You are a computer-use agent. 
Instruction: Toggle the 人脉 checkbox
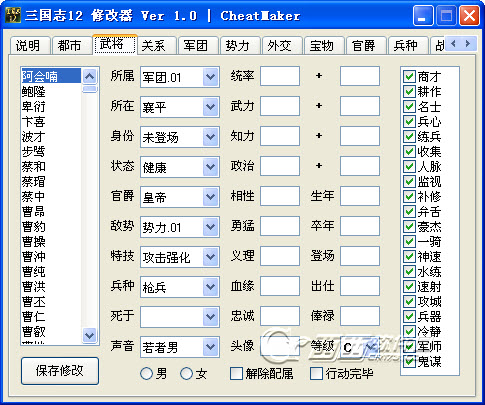coord(409,166)
